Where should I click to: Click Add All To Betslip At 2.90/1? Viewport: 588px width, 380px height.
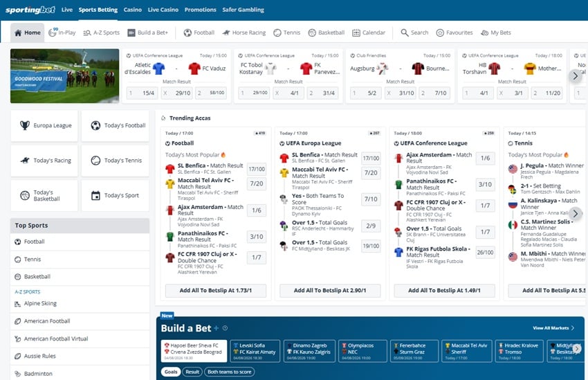click(330, 290)
